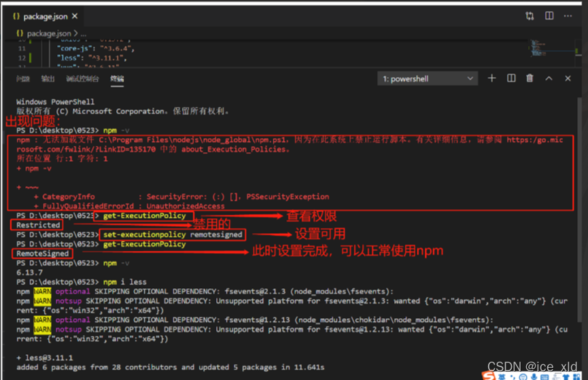Click the Sogou input method S icon

tap(489, 376)
